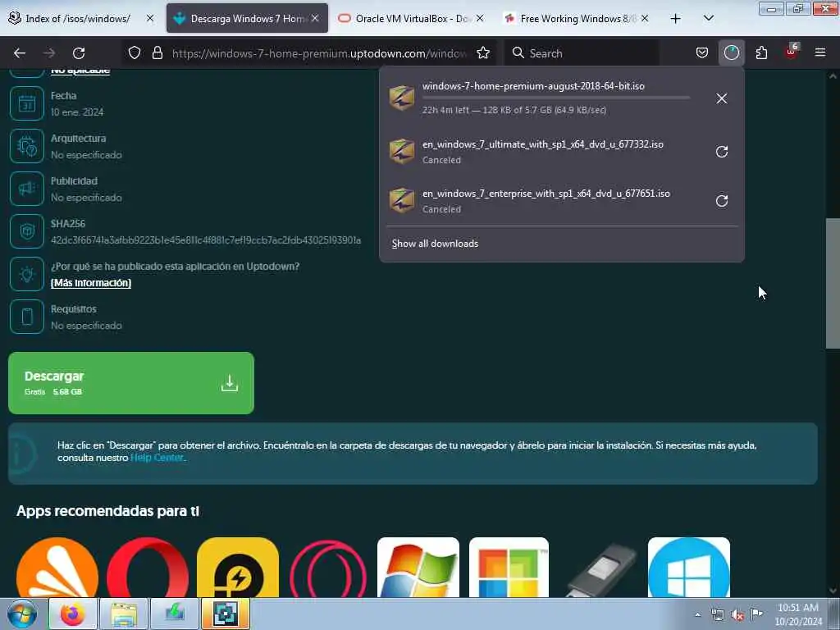Open the Windows XP flag app icon
Screen dimensions: 840x630
pyautogui.click(x=418, y=568)
